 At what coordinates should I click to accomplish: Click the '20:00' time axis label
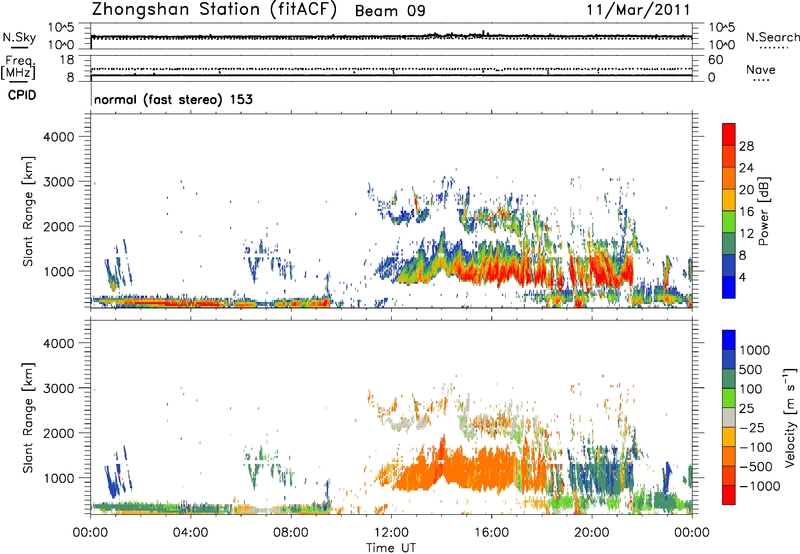point(591,533)
